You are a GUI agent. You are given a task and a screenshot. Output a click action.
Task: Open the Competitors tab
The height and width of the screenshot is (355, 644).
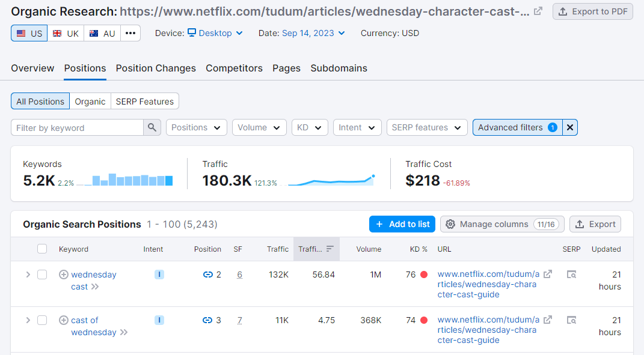[234, 68]
